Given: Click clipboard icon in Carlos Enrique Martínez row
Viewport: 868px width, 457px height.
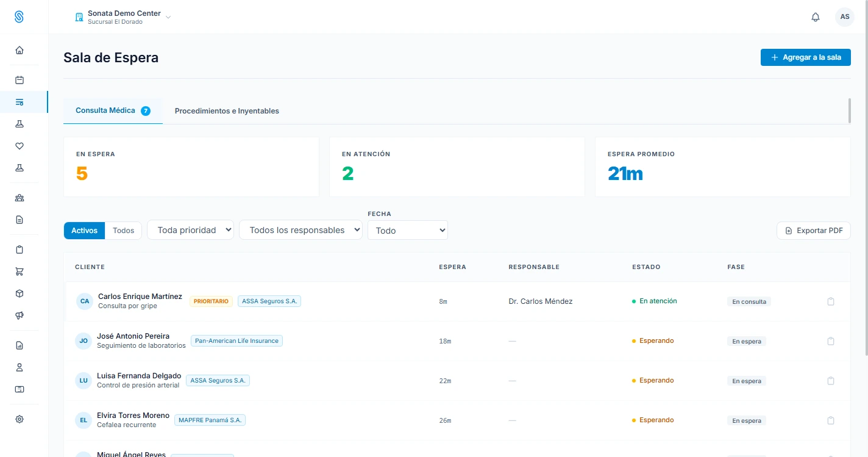Looking at the screenshot, I should [830, 301].
